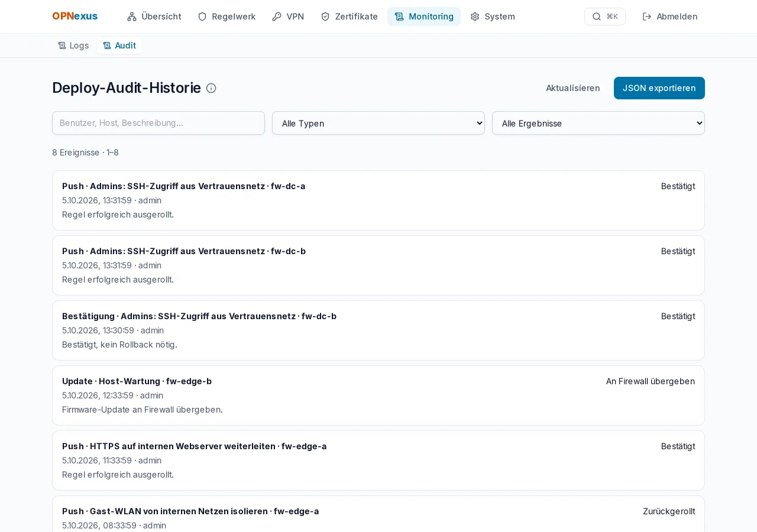Open the search with magnifier icon
The height and width of the screenshot is (532, 757).
597,17
